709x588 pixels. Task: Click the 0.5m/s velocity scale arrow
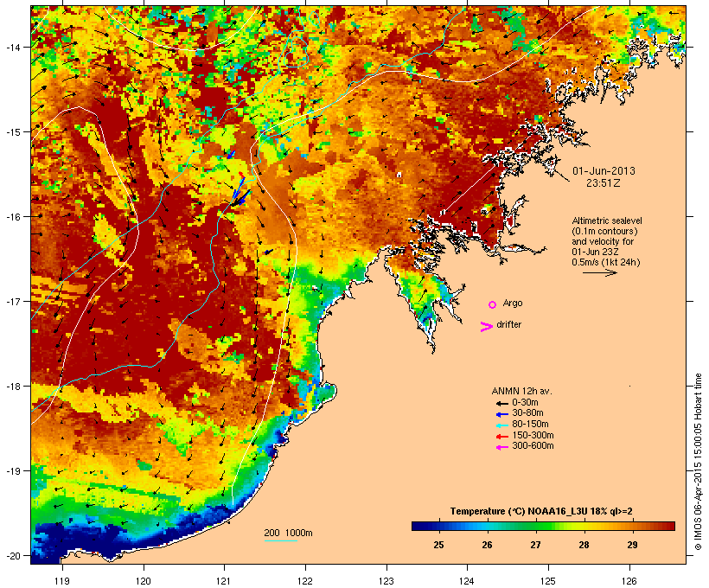(x=599, y=272)
